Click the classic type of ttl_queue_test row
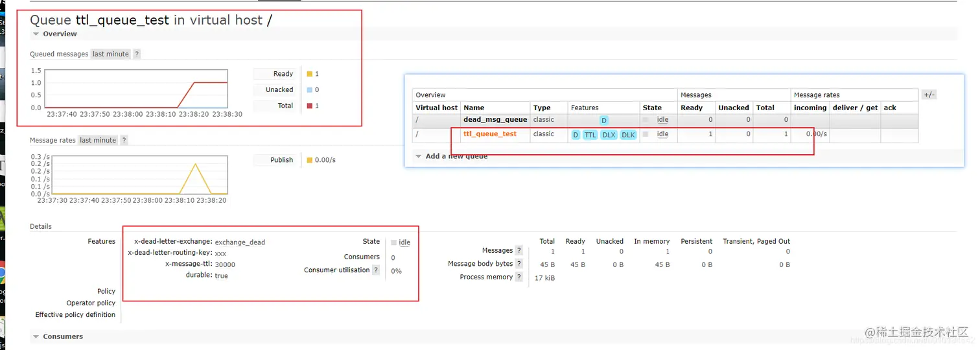The height and width of the screenshot is (350, 980). (x=544, y=134)
